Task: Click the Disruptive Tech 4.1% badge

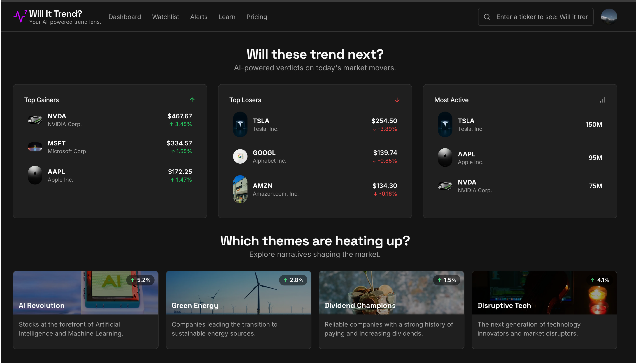Action: [x=600, y=280]
